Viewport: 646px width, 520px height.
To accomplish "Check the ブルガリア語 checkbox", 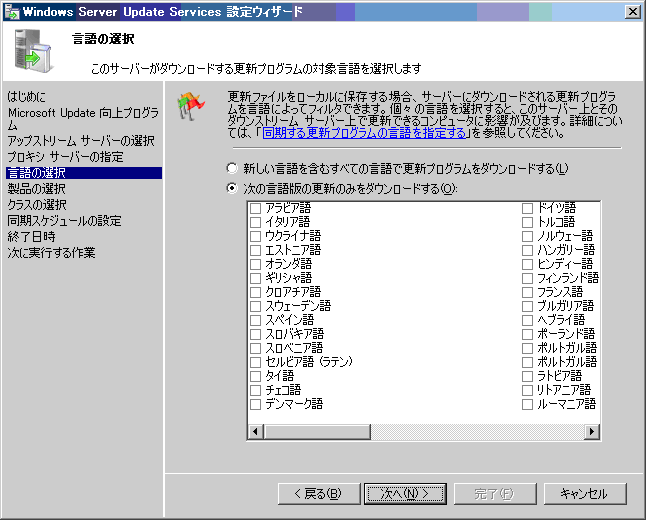I will (527, 306).
